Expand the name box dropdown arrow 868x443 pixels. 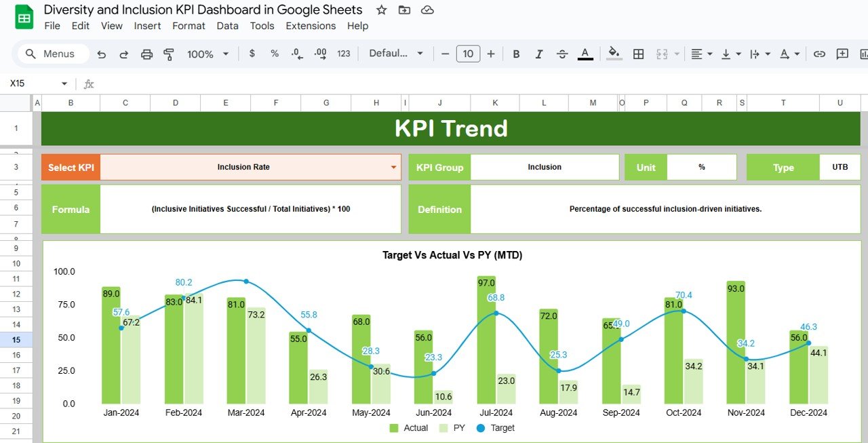point(64,83)
